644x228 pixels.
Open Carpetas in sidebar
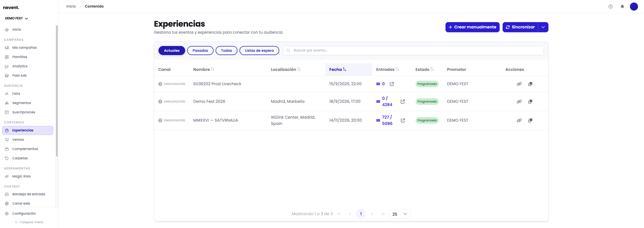point(28,158)
